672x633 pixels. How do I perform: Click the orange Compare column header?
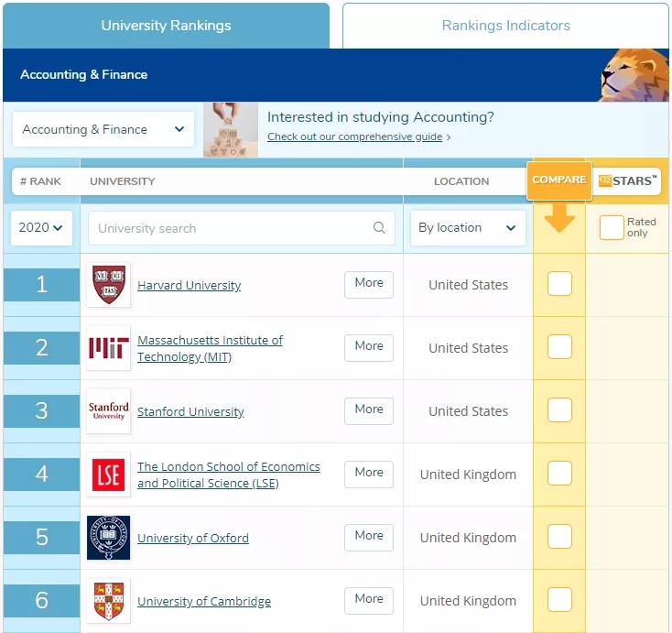pos(558,180)
